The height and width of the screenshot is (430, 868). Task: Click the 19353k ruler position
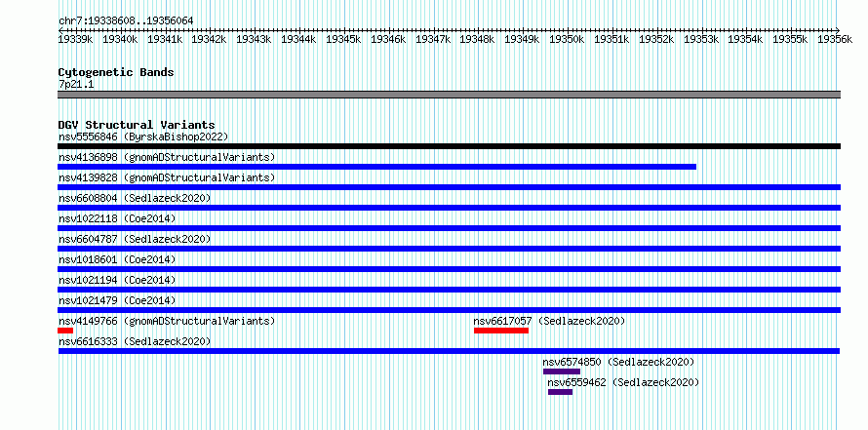click(x=702, y=39)
